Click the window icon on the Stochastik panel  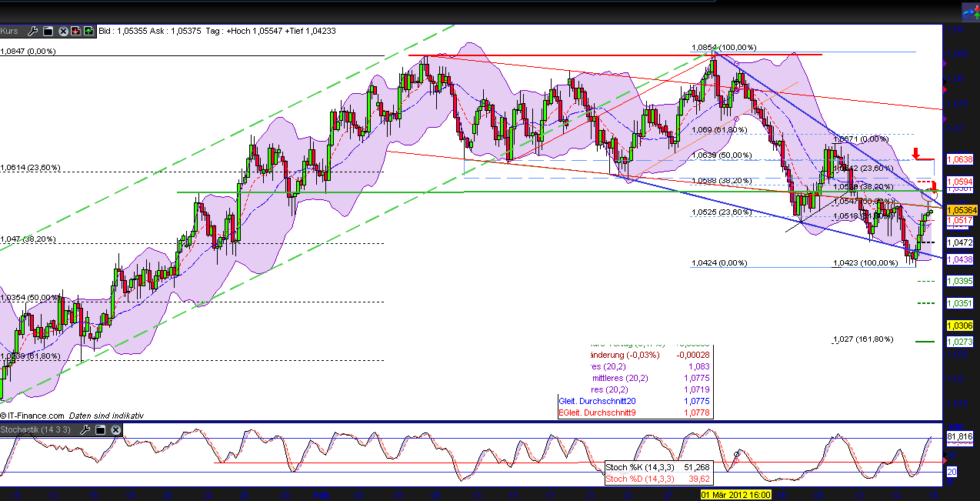(x=100, y=430)
